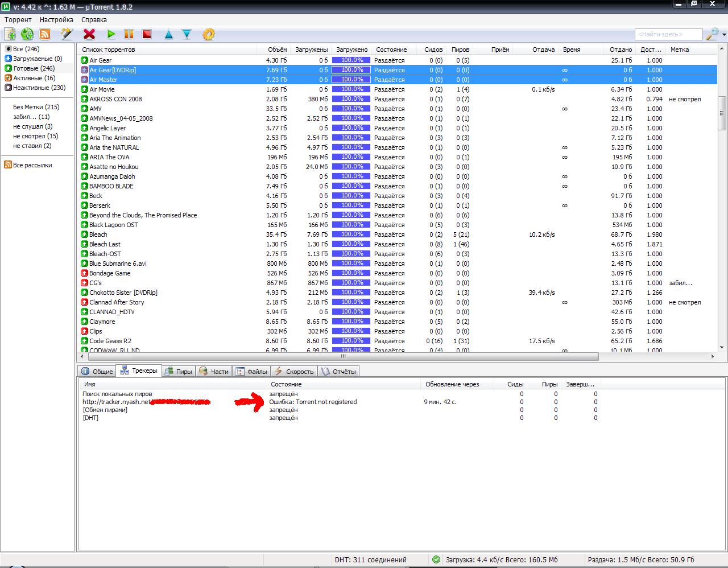Click the orange Pause torrent icon

129,34
